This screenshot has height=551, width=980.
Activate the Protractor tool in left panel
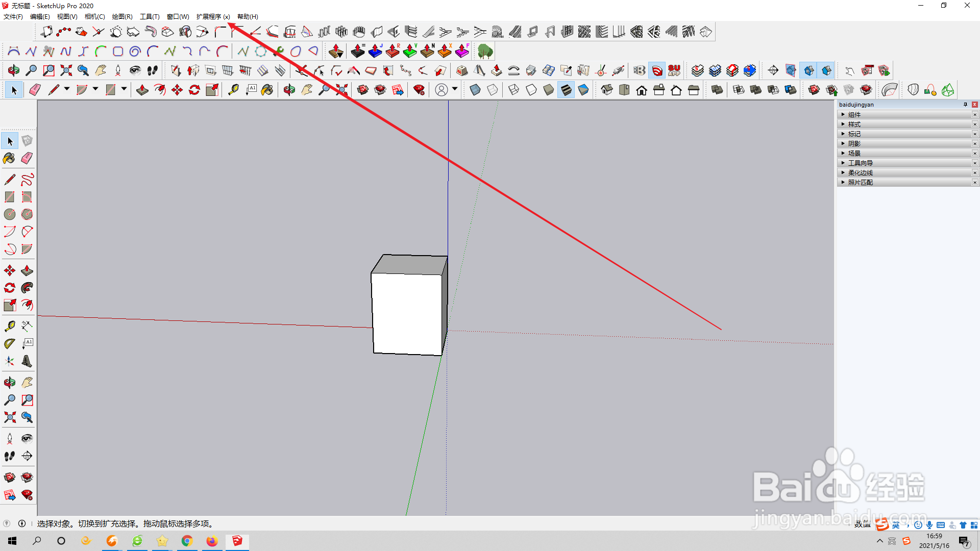point(9,343)
